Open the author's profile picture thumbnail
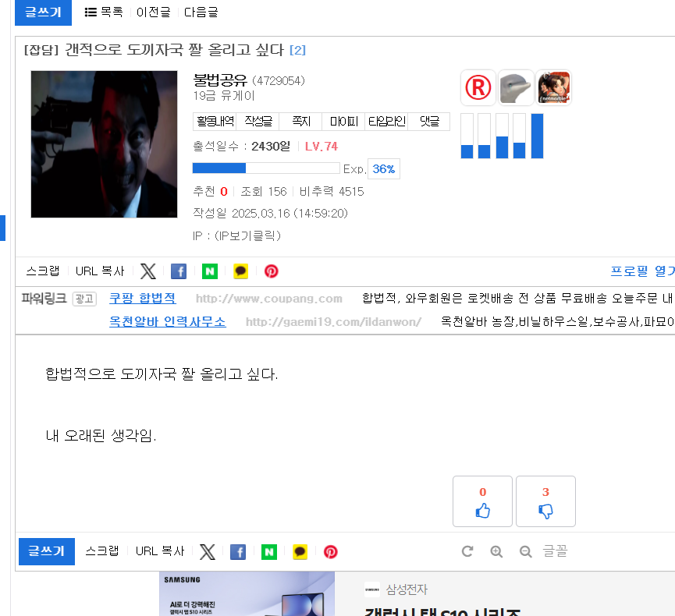The height and width of the screenshot is (616, 675). pos(105,144)
